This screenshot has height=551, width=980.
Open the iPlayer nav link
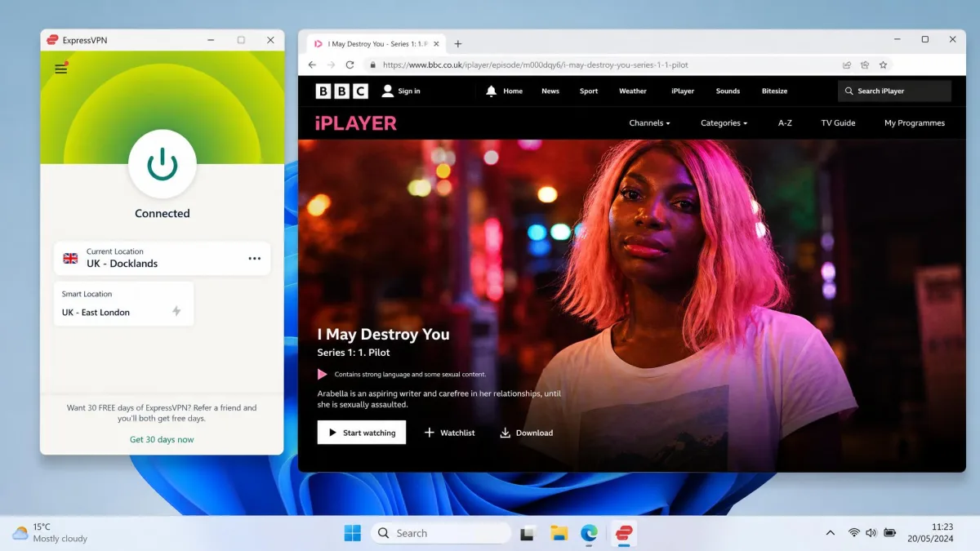[x=683, y=91]
